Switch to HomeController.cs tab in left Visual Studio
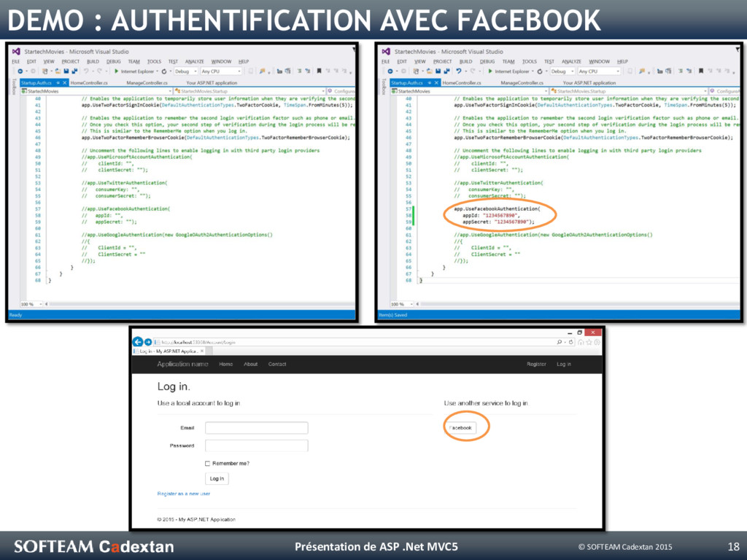 pyautogui.click(x=89, y=83)
